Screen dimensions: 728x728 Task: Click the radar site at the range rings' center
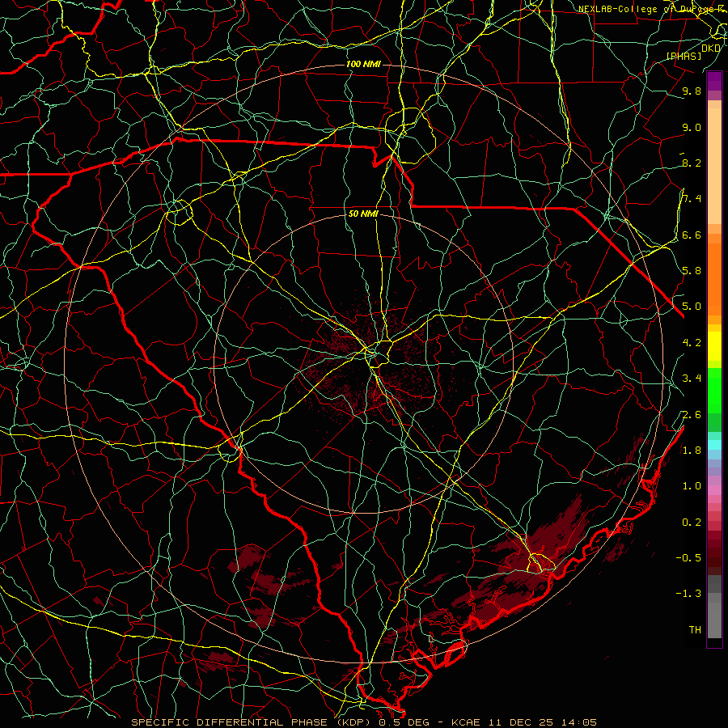tap(363, 363)
